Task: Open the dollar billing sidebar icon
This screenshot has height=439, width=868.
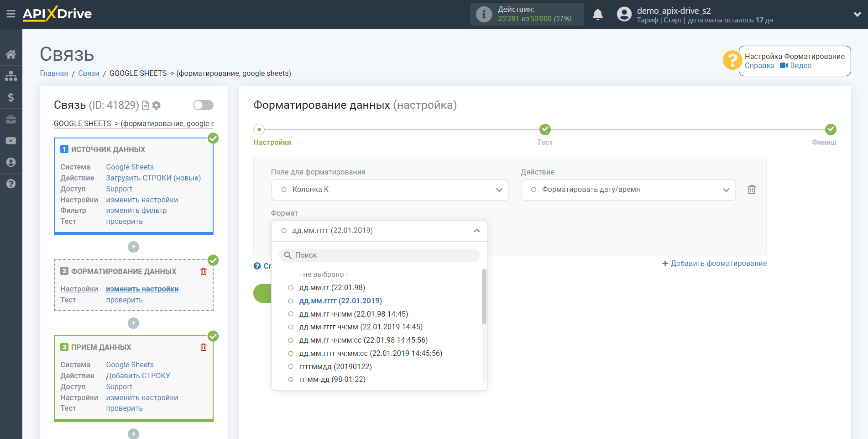Action: pyautogui.click(x=11, y=97)
